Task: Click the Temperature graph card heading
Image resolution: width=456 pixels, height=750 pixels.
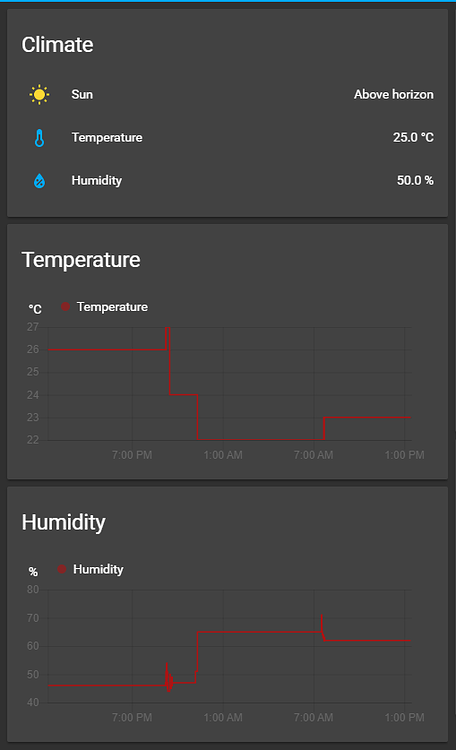Action: click(x=81, y=260)
